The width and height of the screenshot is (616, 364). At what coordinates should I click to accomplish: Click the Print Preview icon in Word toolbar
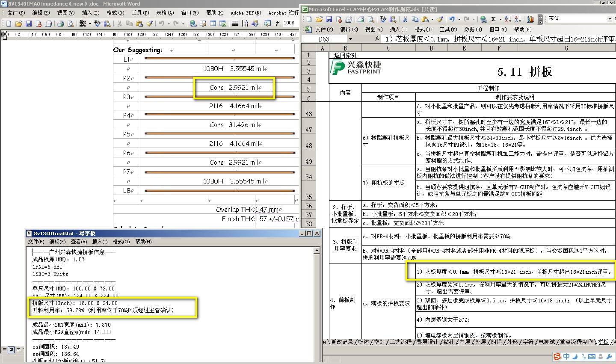(x=71, y=24)
